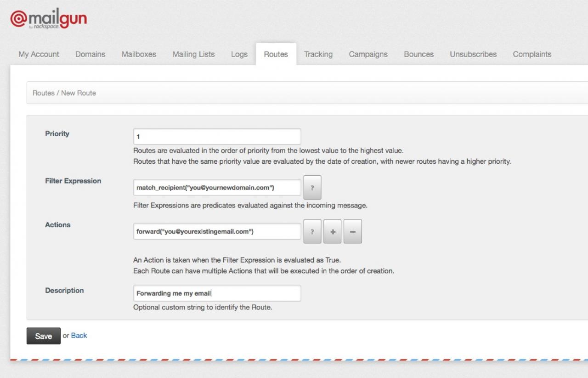This screenshot has width=588, height=378.
Task: Click 'Routes that have the same priority' text
Action: [x=322, y=161]
